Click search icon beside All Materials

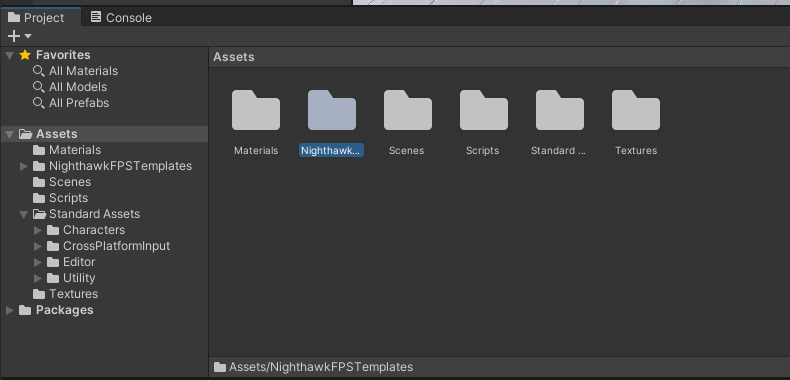click(39, 71)
